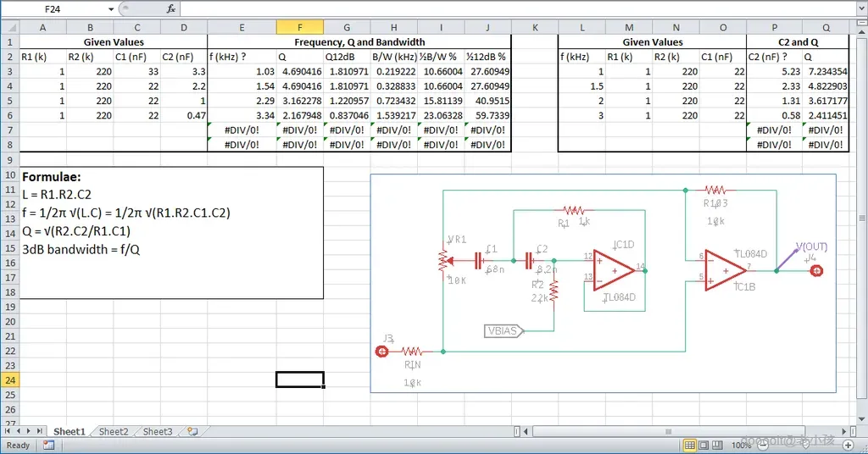The height and width of the screenshot is (454, 868).
Task: Click the 'f (kHz) ?' cell in column E
Action: coord(242,57)
